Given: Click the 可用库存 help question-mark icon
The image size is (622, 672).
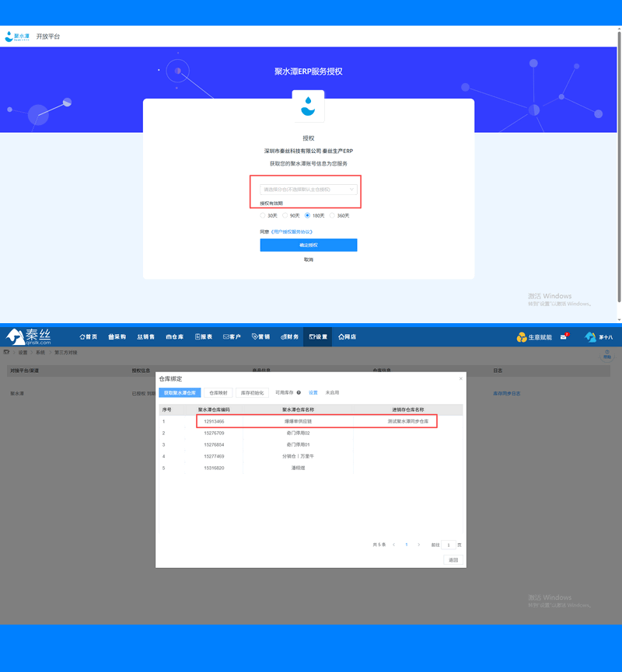Looking at the screenshot, I should 299,393.
